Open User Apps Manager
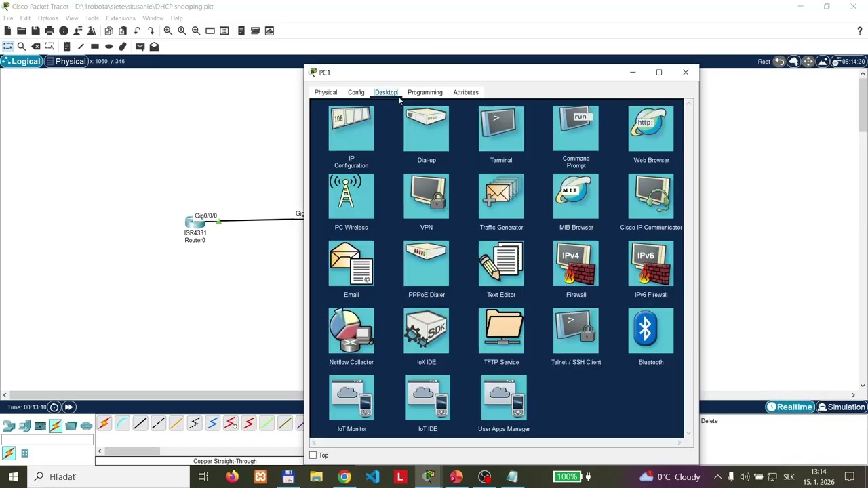This screenshot has width=868, height=488. pos(504,403)
